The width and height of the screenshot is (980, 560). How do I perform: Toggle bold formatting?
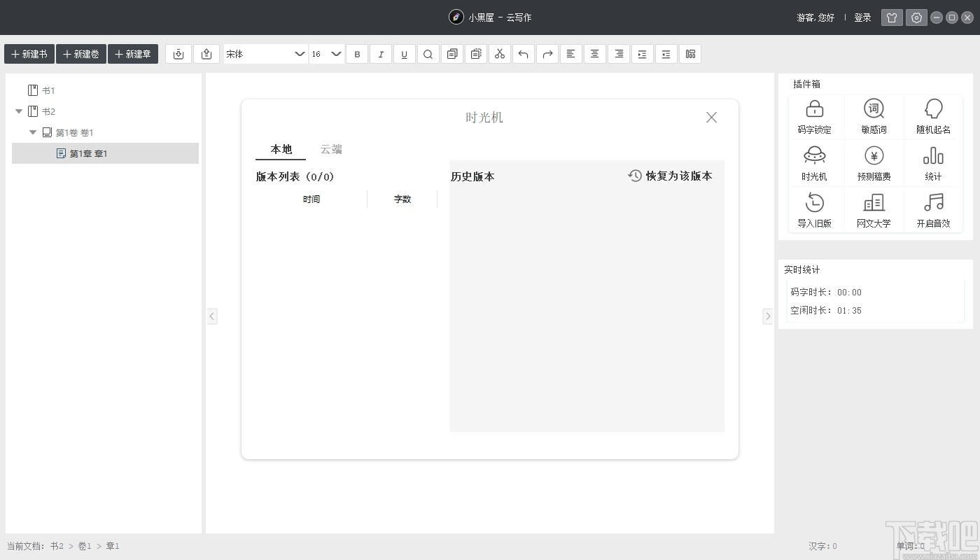click(357, 54)
